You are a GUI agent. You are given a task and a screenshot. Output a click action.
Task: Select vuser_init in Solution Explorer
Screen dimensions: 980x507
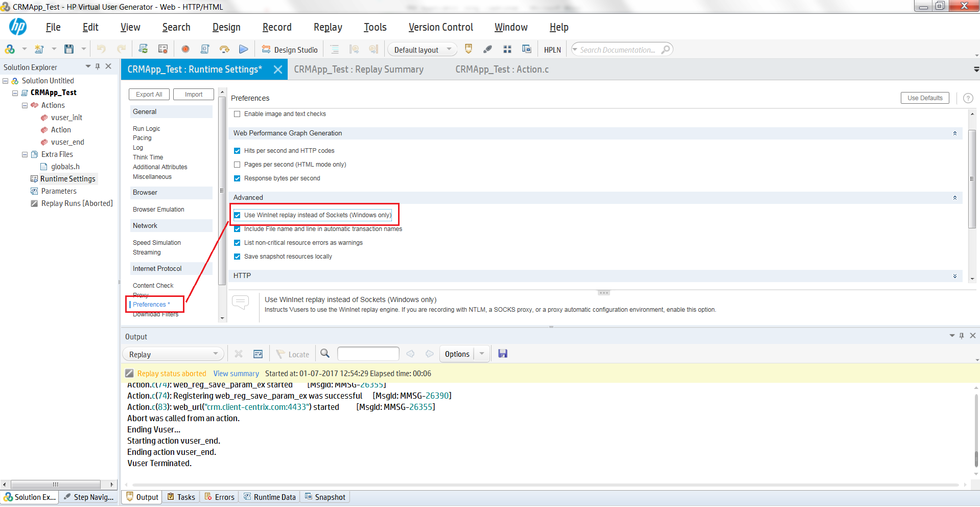[x=66, y=118]
